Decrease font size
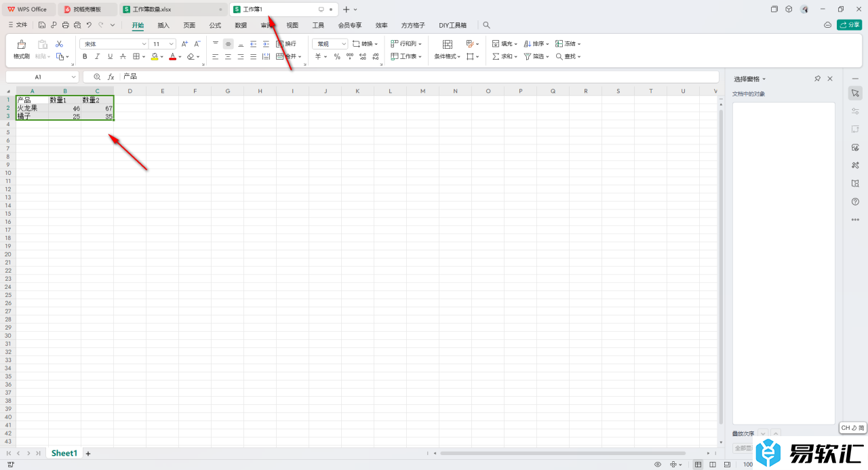Screen dimensions: 868x470 tap(197, 43)
